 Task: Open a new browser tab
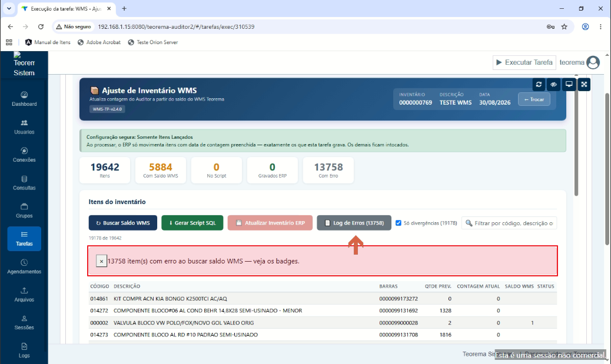point(124,9)
